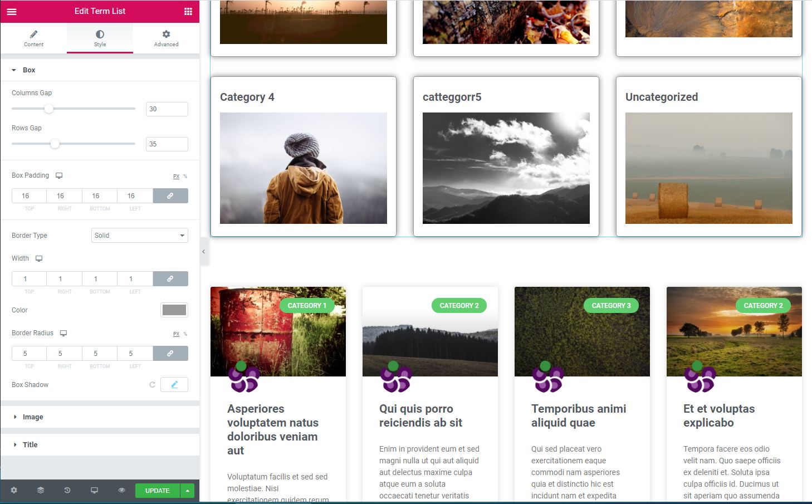Open save options arrow beside Update

(x=188, y=491)
